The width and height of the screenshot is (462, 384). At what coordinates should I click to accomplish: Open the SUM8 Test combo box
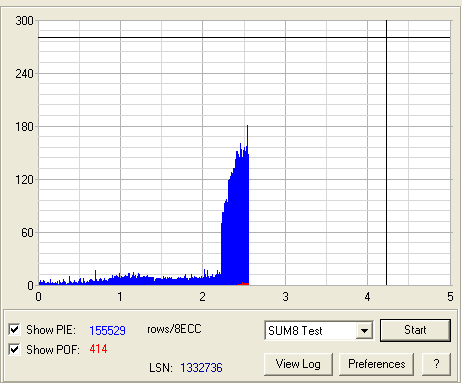(319, 331)
